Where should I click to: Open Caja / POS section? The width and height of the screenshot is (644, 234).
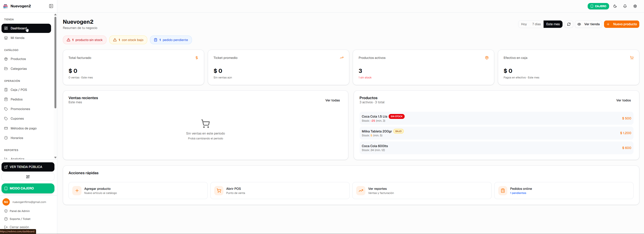(x=26, y=90)
